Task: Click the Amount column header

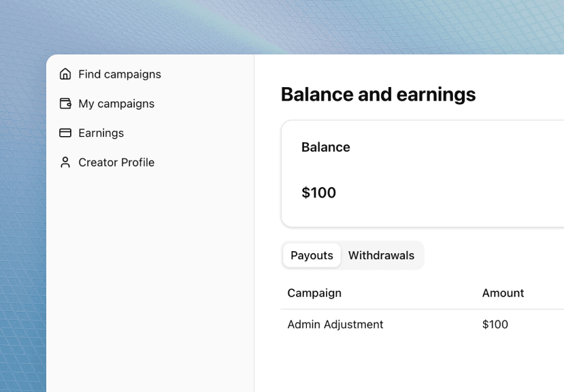Action: pyautogui.click(x=503, y=293)
